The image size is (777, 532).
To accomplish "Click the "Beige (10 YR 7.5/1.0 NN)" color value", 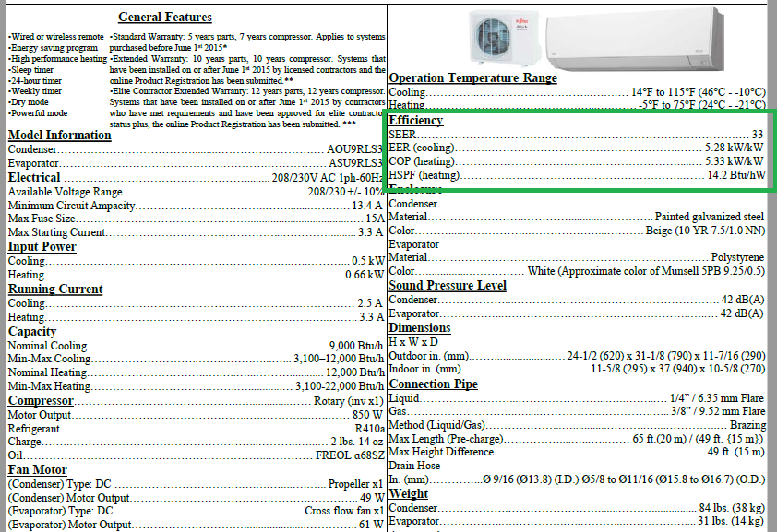I will [x=705, y=231].
